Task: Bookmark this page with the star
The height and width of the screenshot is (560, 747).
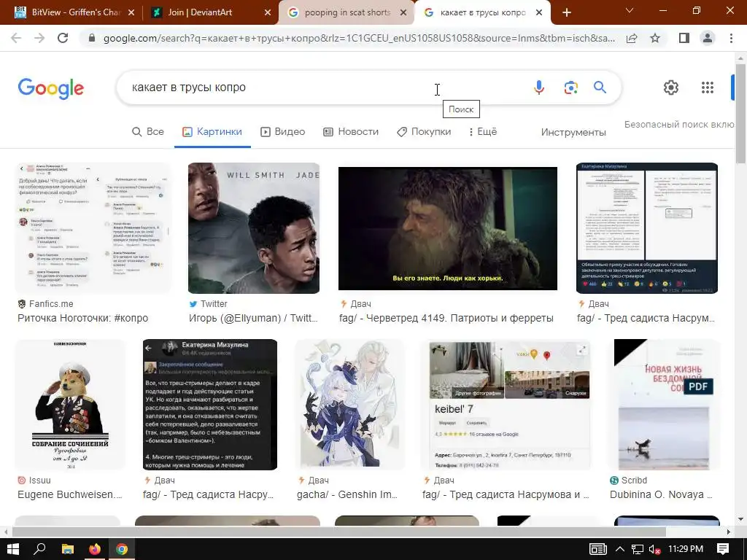Action: click(656, 38)
